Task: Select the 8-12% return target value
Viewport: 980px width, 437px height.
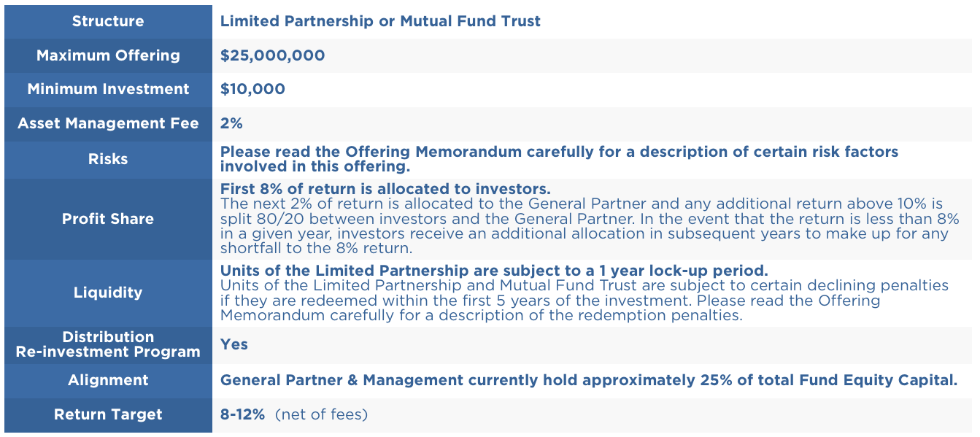Action: click(x=244, y=415)
